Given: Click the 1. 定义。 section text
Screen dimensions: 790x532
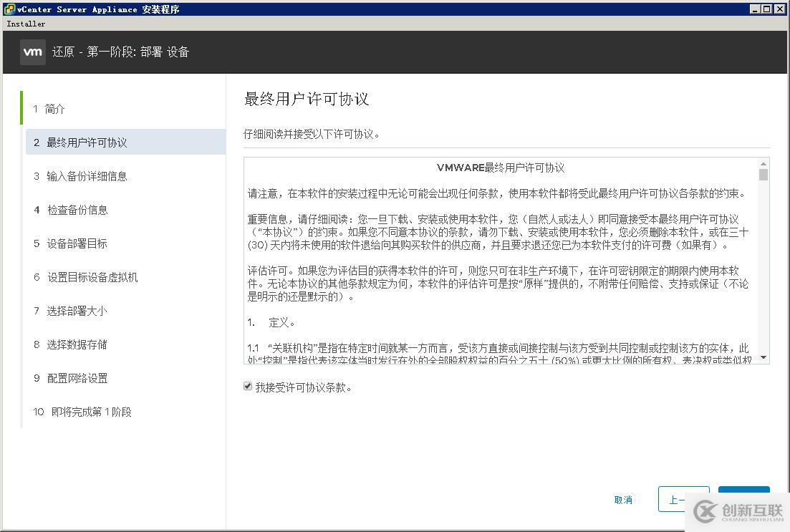Looking at the screenshot, I should pos(271,322).
